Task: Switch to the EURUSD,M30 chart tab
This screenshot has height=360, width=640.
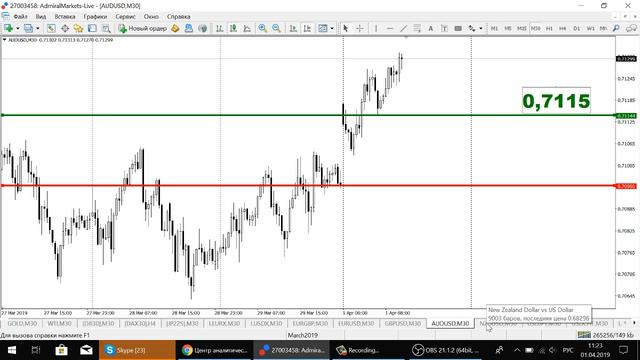Action: 356,323
